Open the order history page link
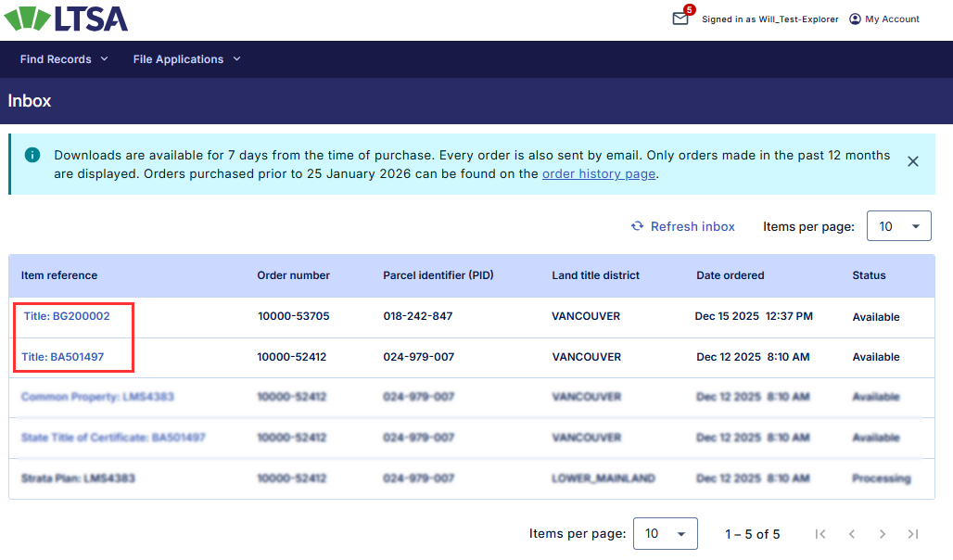This screenshot has width=953, height=560. [599, 173]
